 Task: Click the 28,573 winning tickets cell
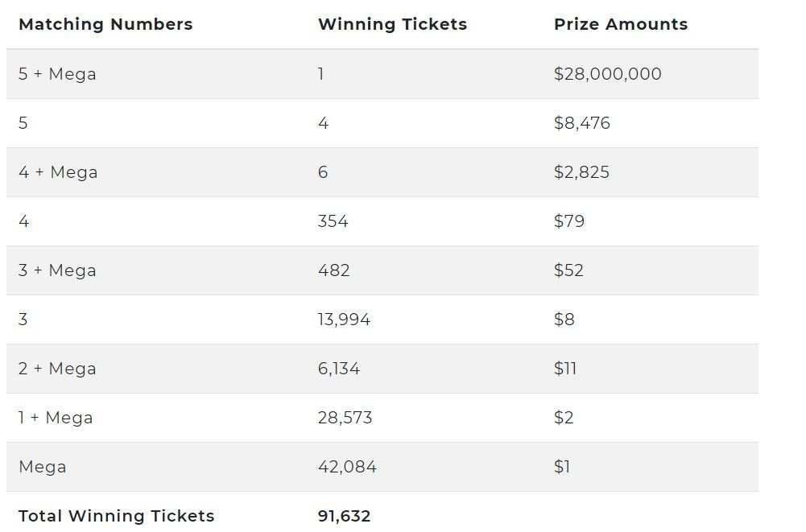coord(345,418)
